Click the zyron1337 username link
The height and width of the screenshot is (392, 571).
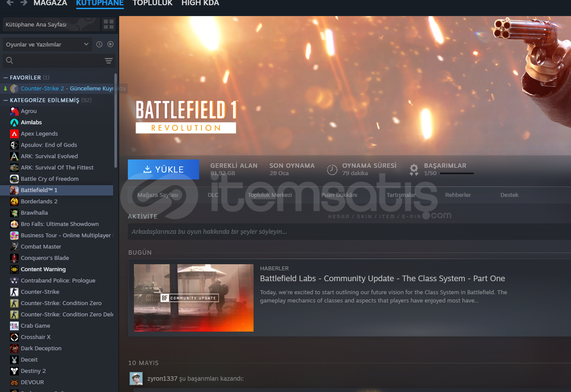pos(162,379)
